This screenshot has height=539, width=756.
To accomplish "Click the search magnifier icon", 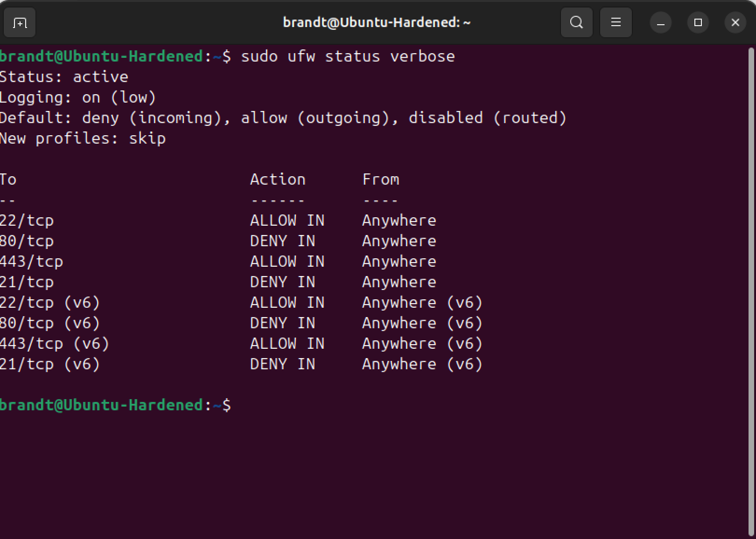I will 576,22.
